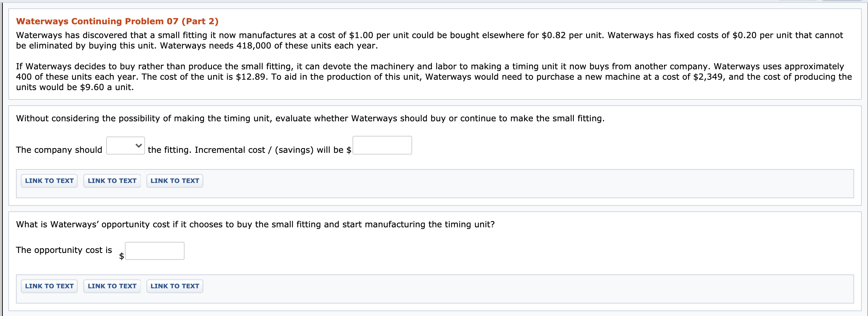This screenshot has width=868, height=316.
Task: Open the last LINK TO TEXT under the opportunity cost question
Action: (x=175, y=286)
